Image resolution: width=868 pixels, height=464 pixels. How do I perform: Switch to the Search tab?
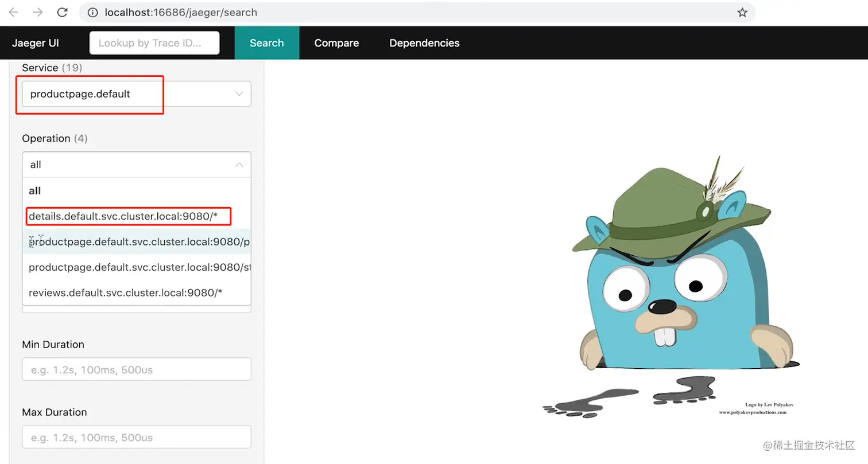(266, 43)
